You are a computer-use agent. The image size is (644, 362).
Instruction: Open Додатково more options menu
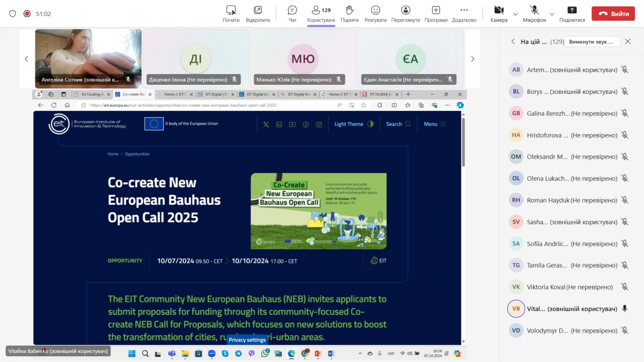tap(464, 13)
